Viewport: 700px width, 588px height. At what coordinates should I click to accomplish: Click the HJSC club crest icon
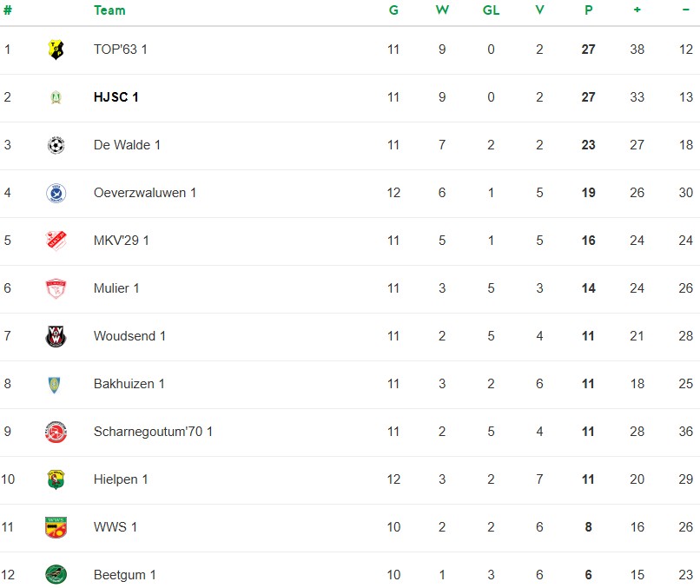56,97
